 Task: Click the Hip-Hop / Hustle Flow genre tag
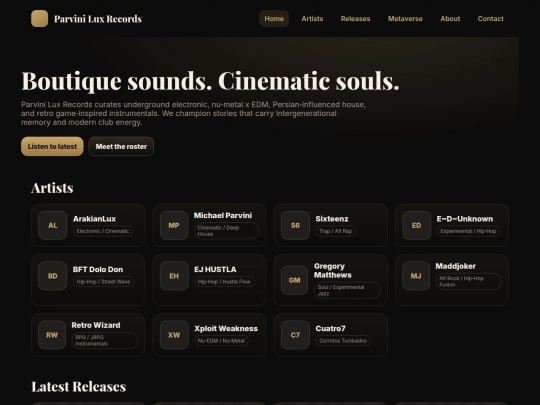click(224, 282)
